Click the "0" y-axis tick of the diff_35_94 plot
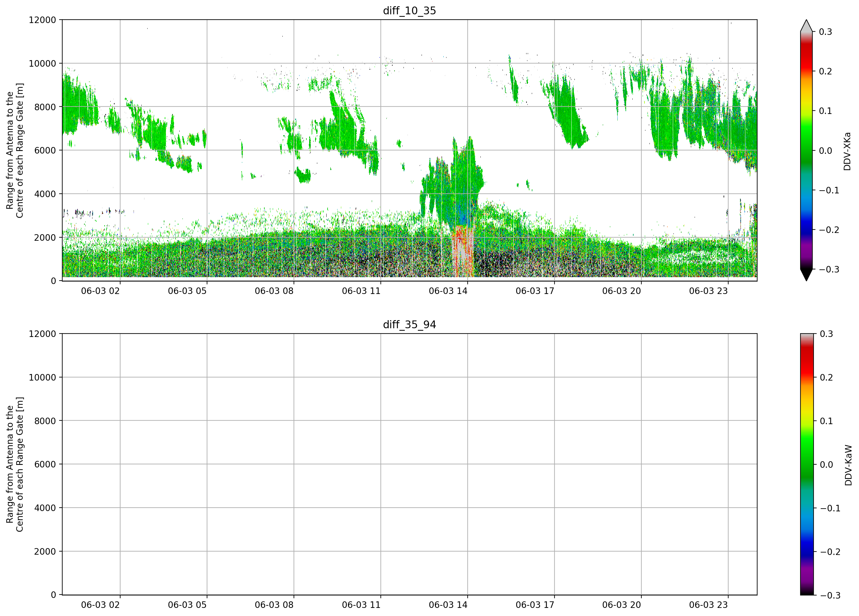Screen dimensions: 859x616 (54, 595)
